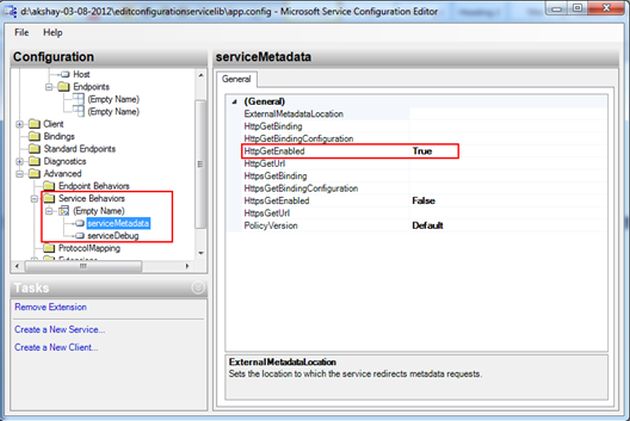Click the Diagnostics folder icon

click(35, 161)
